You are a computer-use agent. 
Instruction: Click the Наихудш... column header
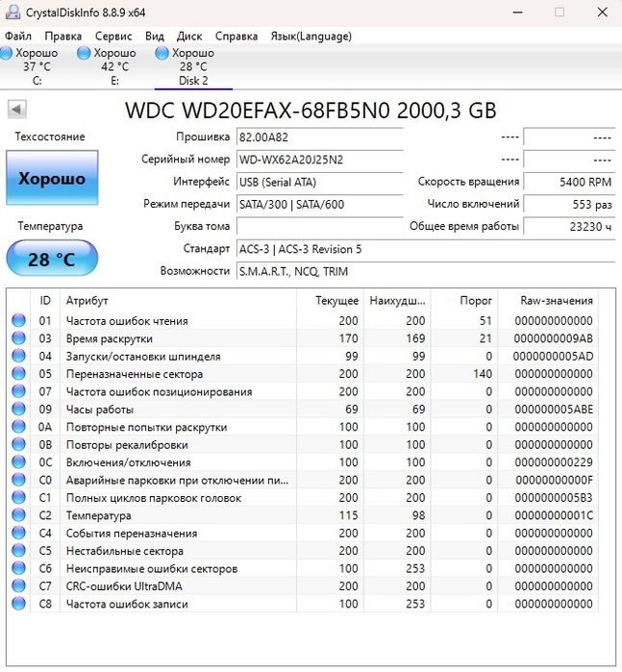pyautogui.click(x=397, y=300)
